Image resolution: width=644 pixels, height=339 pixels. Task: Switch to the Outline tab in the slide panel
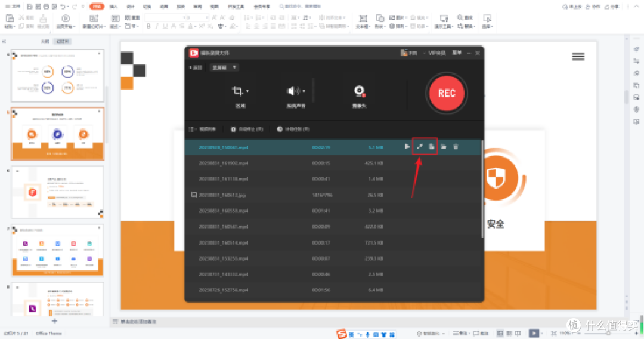click(x=45, y=42)
